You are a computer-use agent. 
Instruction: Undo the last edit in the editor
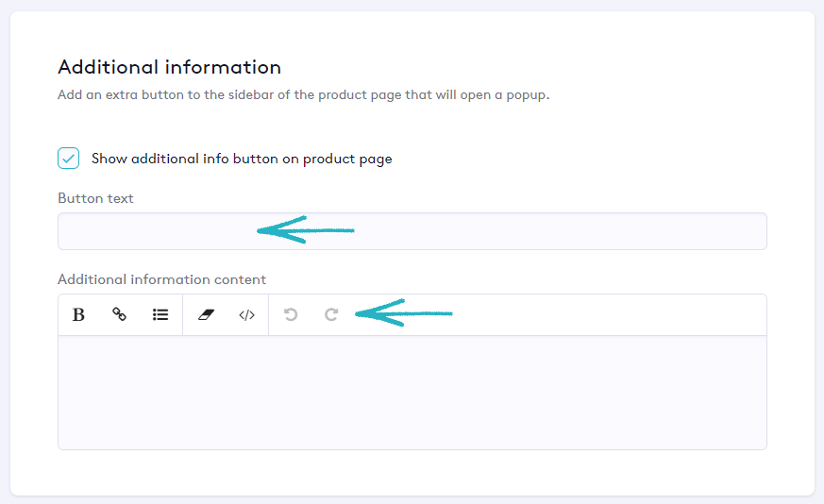(x=291, y=315)
